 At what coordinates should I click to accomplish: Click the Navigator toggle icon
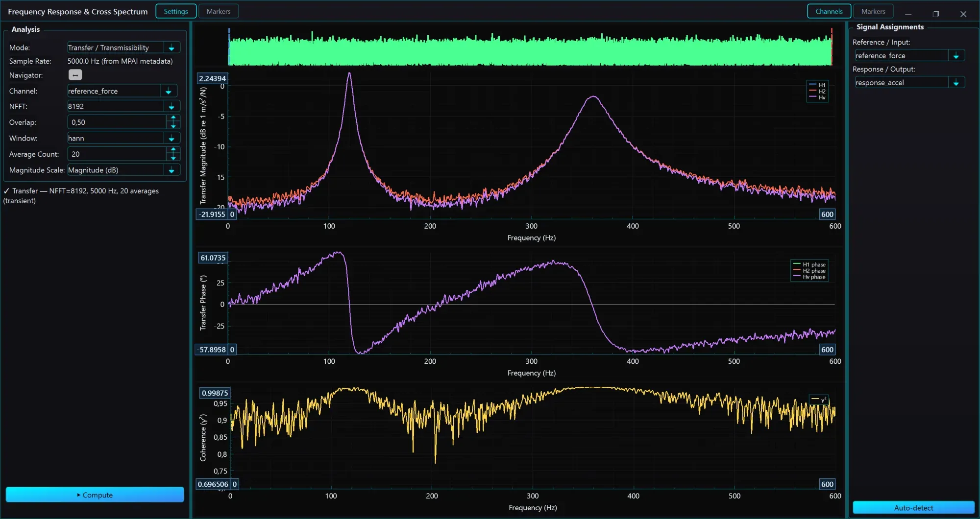coord(75,75)
